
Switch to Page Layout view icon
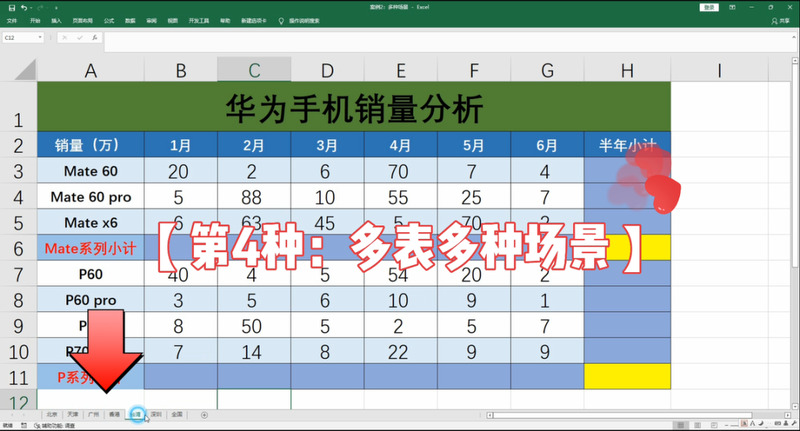click(697, 425)
